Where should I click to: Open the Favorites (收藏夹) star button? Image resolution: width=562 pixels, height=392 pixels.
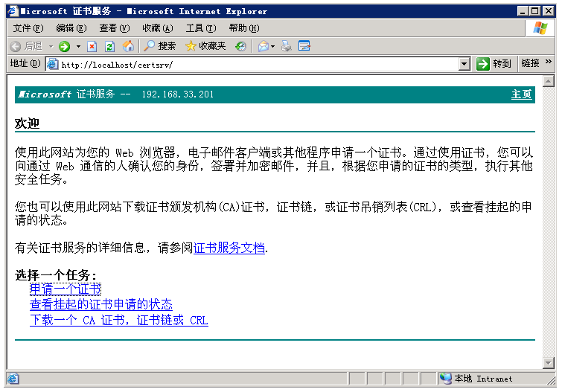[205, 46]
